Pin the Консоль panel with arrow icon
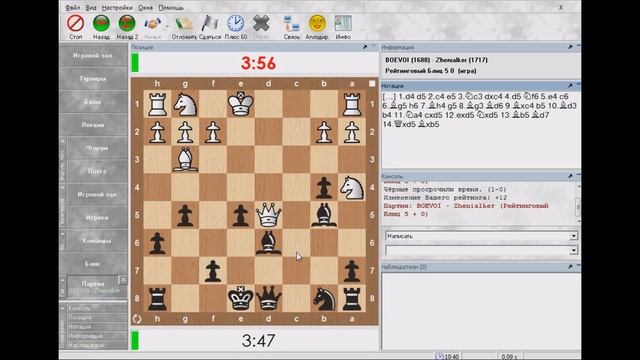The image size is (640, 360). pyautogui.click(x=570, y=176)
